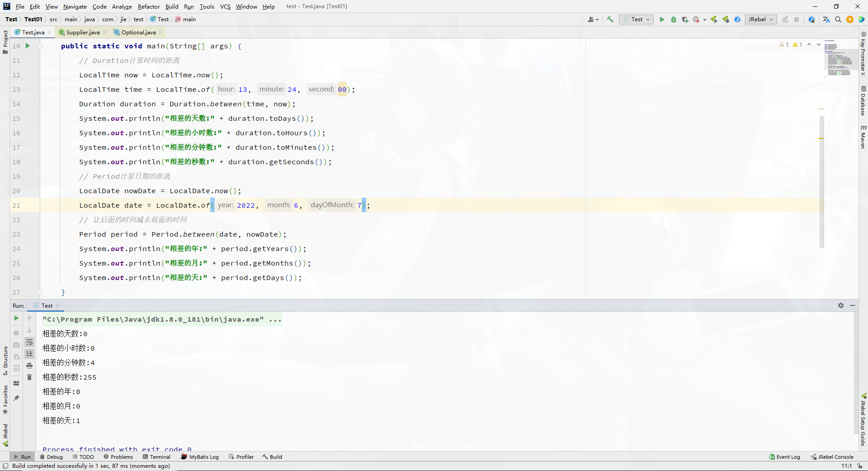Jump to next highlighted error arrow
Viewport: 868px width, 471px height.
[819, 44]
